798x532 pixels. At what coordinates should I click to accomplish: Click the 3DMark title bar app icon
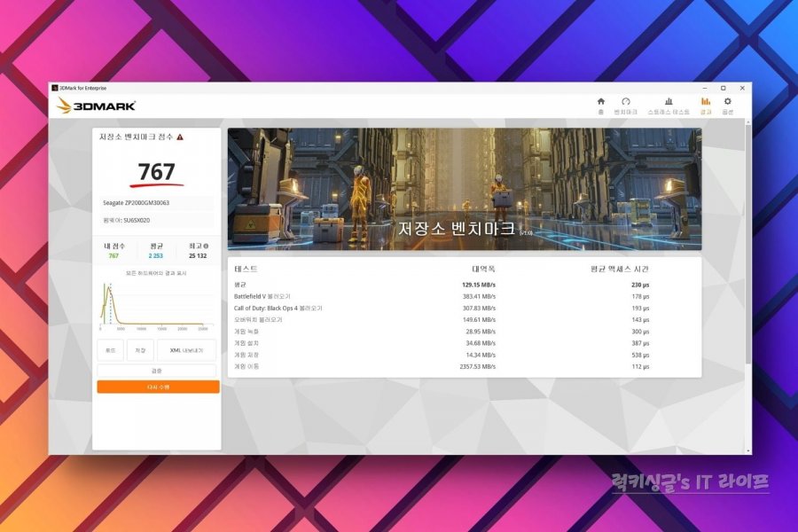click(55, 88)
